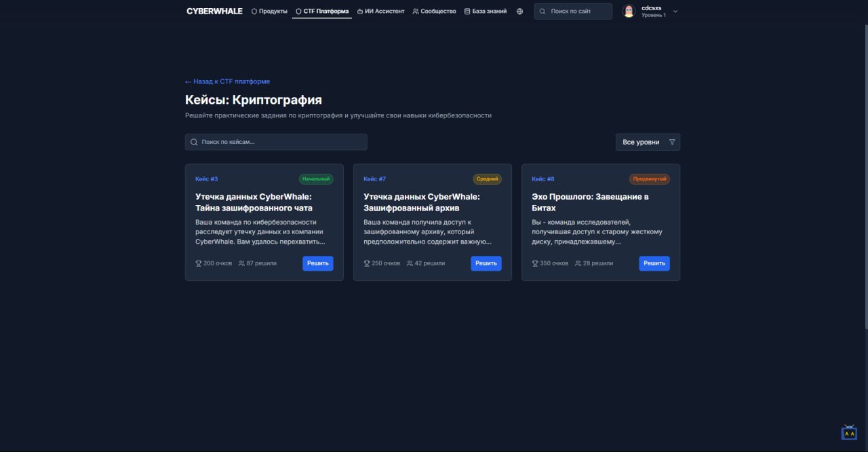Image resolution: width=868 pixels, height=452 pixels.
Task: Click the Продвинутый difficulty badge
Action: click(x=650, y=179)
